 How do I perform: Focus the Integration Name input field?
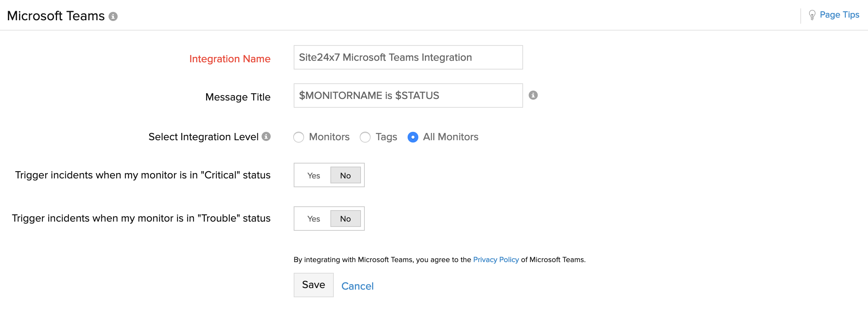[x=408, y=57]
